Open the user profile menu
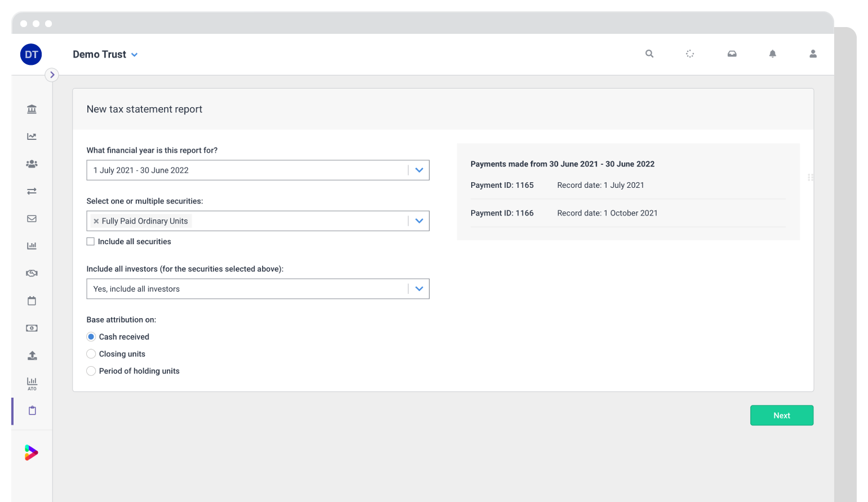 click(x=813, y=54)
